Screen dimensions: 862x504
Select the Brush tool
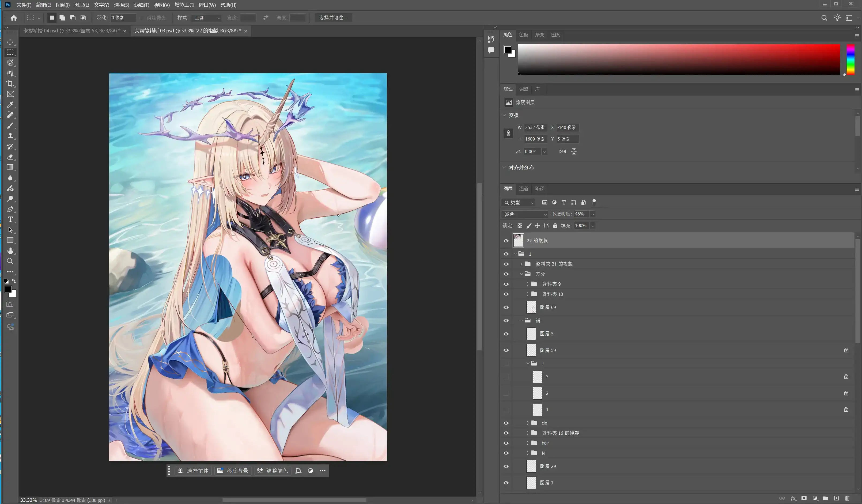[10, 126]
